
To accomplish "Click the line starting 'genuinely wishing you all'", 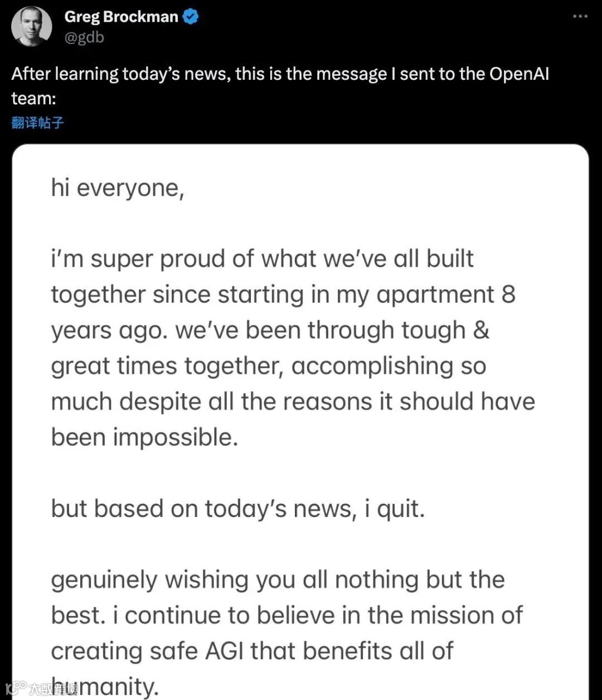I will click(x=278, y=580).
